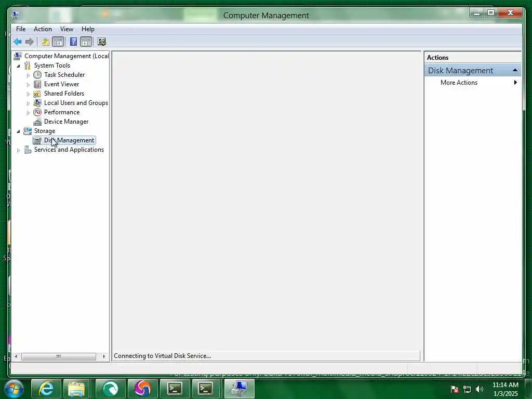Select the Task Scheduler clock icon
Viewport: 532px width, 399px height.
pos(37,75)
